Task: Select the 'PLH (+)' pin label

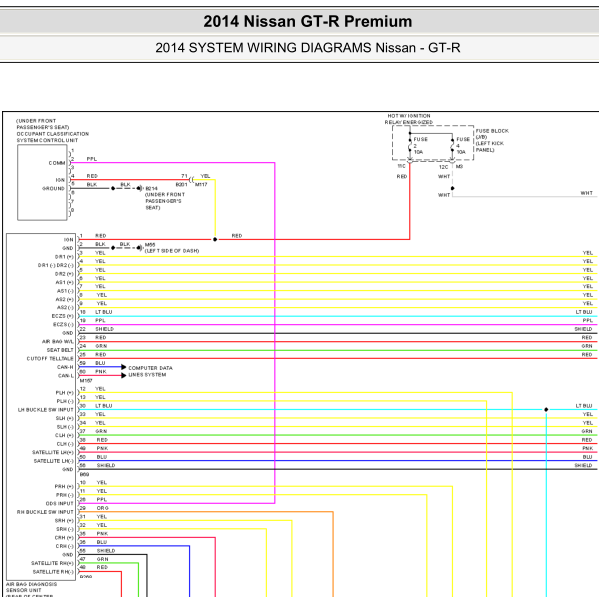Action: [65, 393]
